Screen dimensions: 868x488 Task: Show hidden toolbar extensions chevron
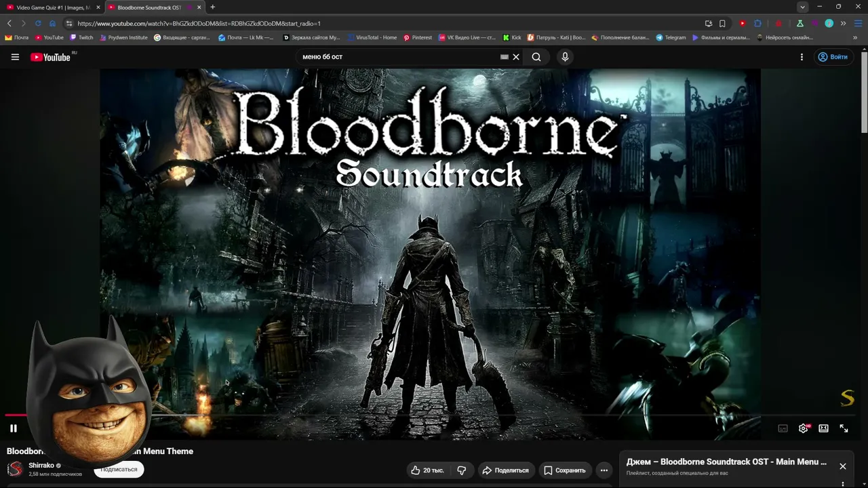tap(843, 24)
